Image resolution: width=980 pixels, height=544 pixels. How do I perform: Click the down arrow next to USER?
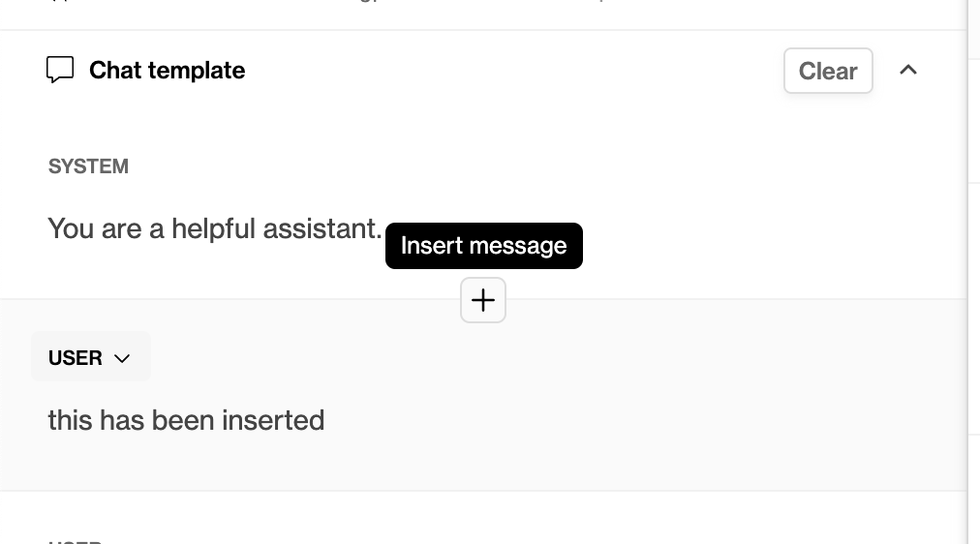122,358
